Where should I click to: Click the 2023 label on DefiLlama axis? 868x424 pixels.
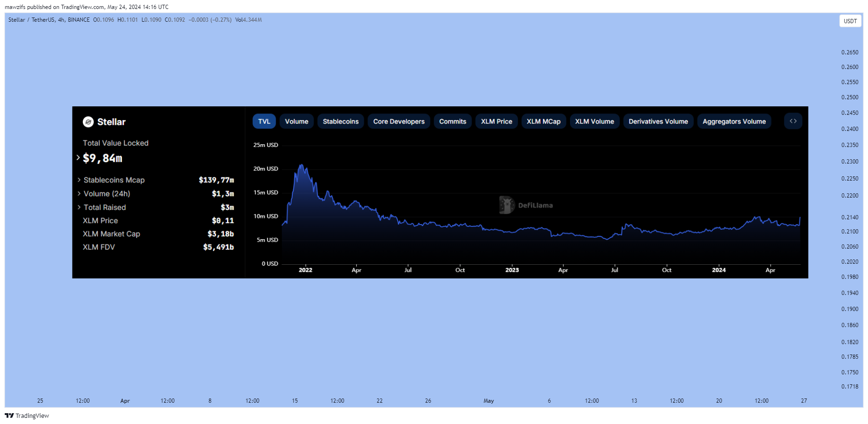(x=512, y=270)
